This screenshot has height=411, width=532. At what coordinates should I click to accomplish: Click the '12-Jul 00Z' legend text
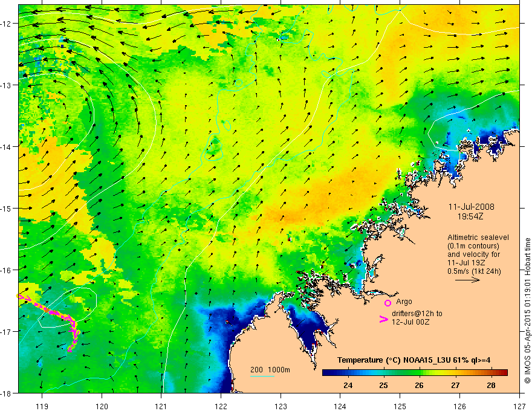tap(410, 322)
